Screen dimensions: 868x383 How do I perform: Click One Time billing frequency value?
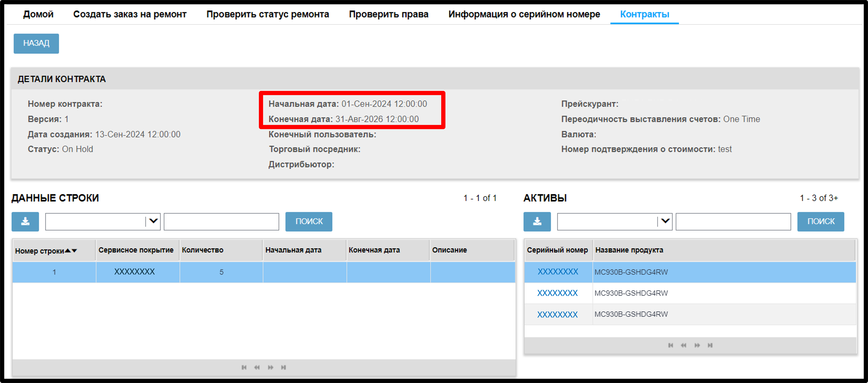pyautogui.click(x=742, y=119)
